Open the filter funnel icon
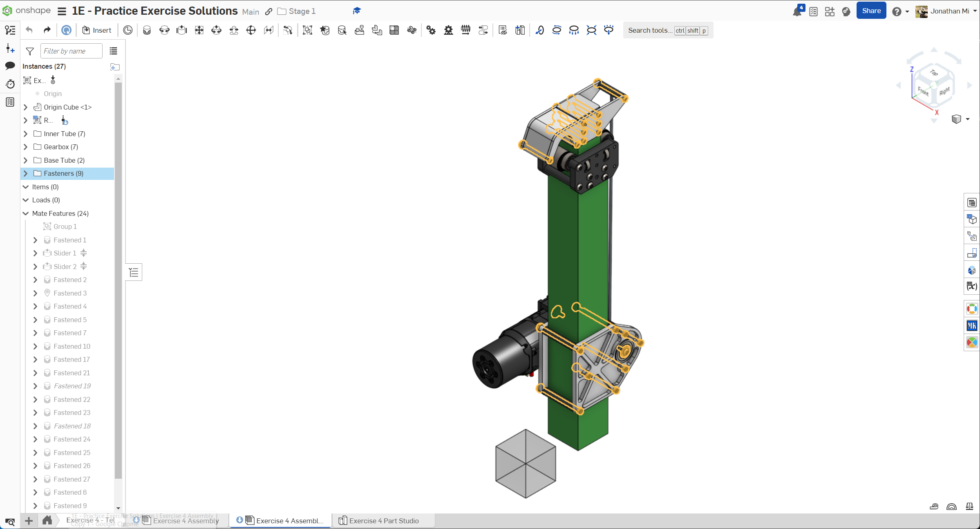Screen dimensions: 980x529 (30, 51)
